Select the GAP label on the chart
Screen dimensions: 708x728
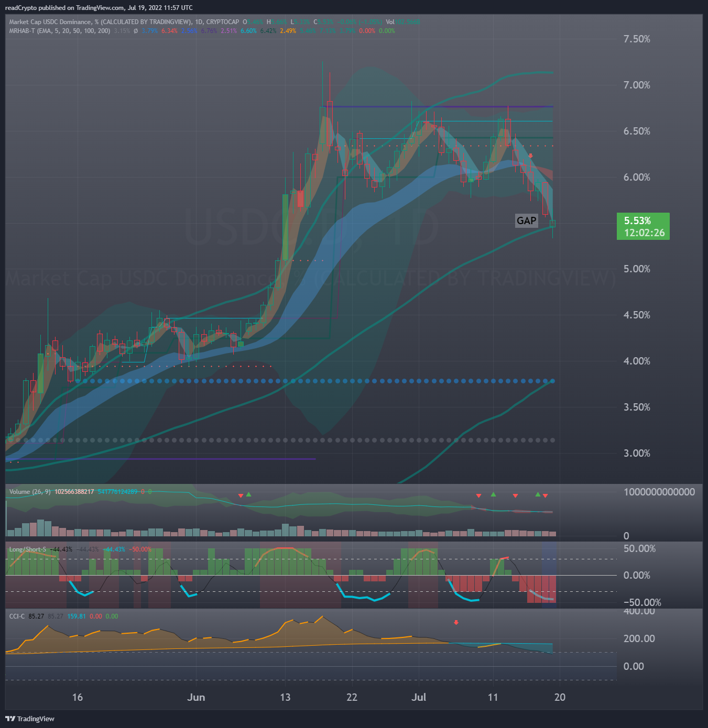527,220
